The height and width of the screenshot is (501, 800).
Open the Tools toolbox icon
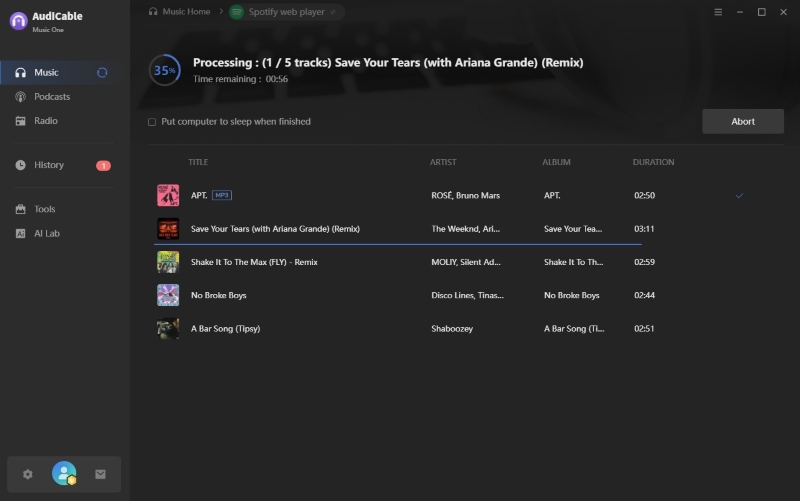tap(20, 209)
